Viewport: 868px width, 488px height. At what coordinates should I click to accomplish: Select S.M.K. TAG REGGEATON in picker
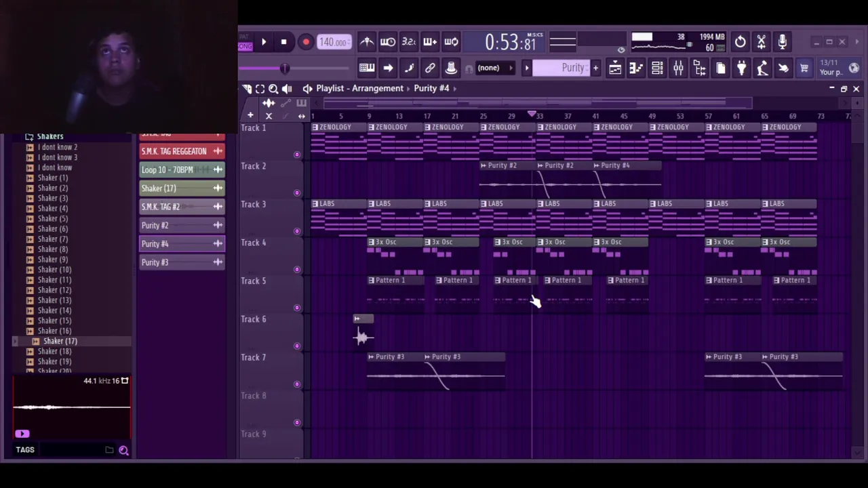182,151
